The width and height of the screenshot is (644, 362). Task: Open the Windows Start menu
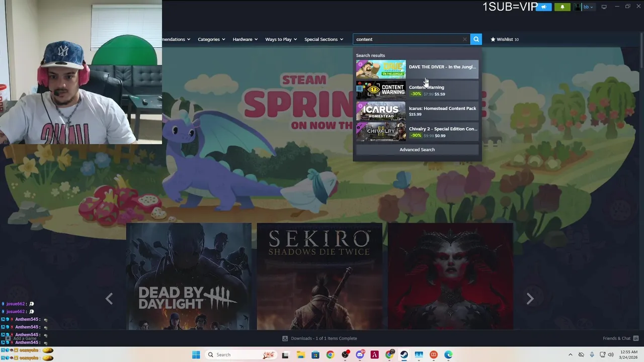coord(196,355)
